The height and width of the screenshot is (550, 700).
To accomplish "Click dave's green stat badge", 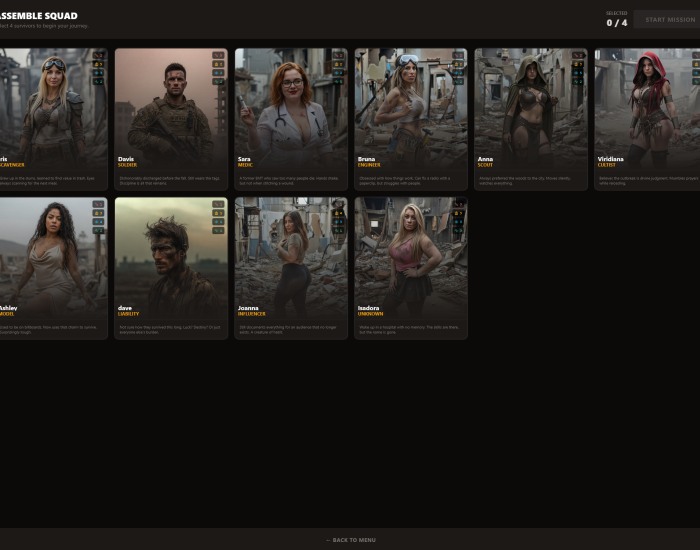I will tap(218, 230).
